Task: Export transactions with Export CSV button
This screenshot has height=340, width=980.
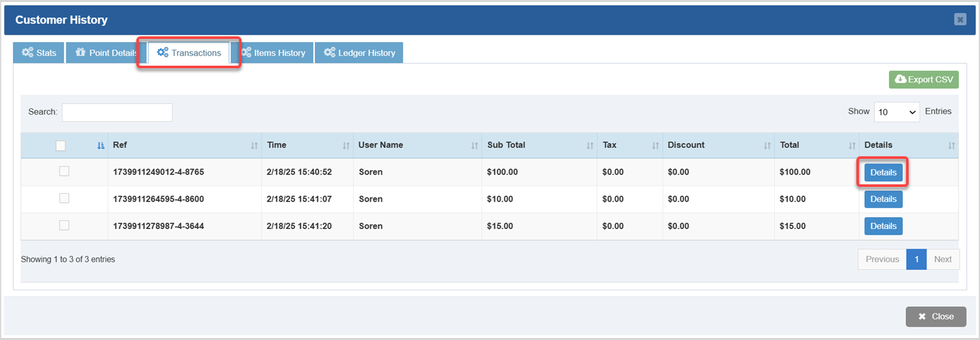Action: (x=924, y=80)
